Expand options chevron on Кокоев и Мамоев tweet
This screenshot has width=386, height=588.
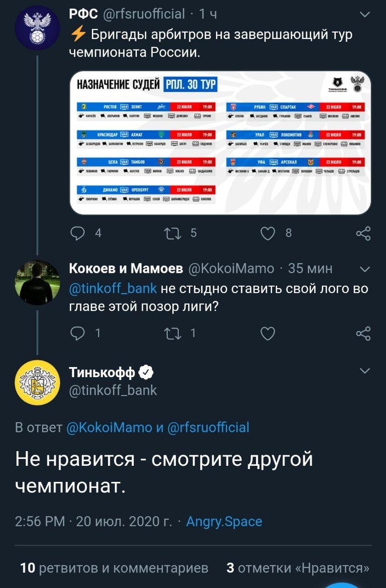point(364,269)
